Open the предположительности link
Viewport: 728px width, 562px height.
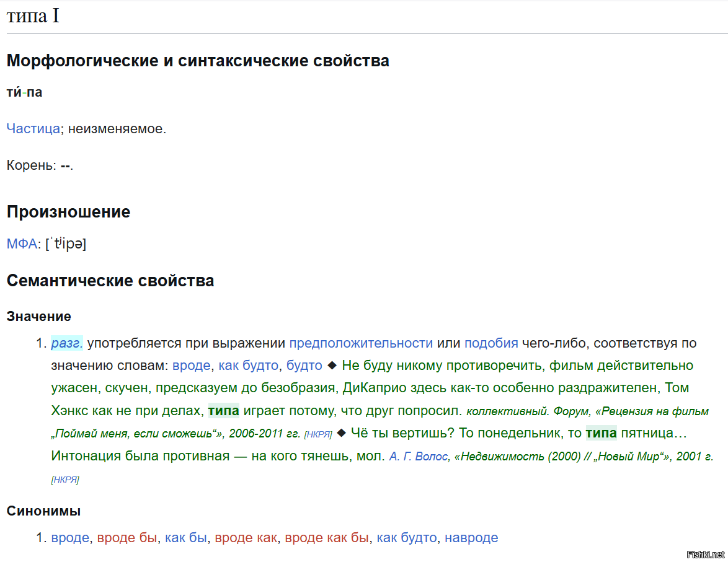click(361, 343)
